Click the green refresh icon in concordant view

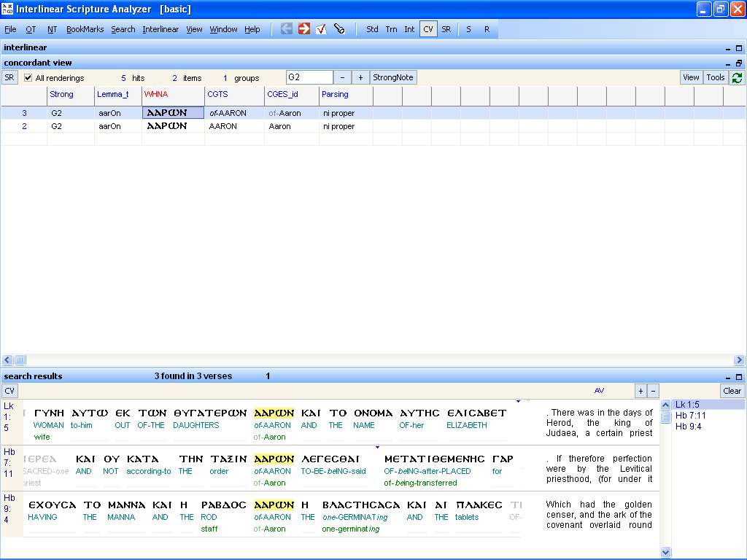737,77
